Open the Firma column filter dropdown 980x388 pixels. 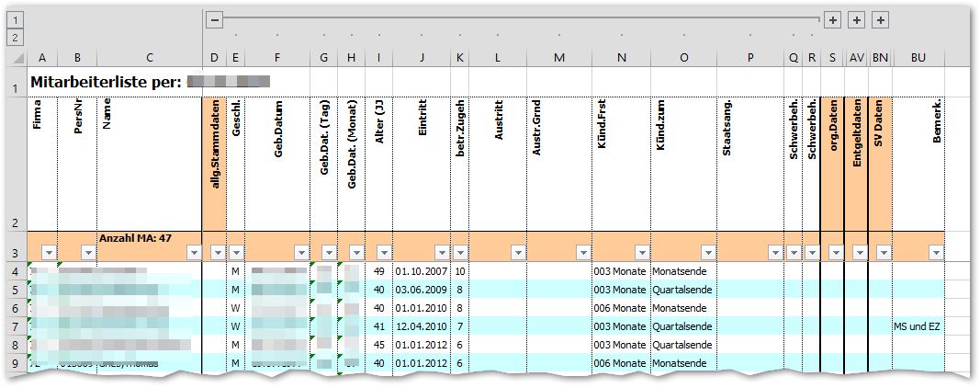(49, 252)
